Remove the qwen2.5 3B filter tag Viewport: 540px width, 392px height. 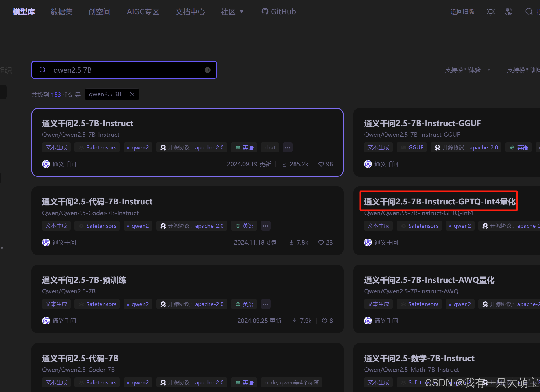tap(132, 94)
